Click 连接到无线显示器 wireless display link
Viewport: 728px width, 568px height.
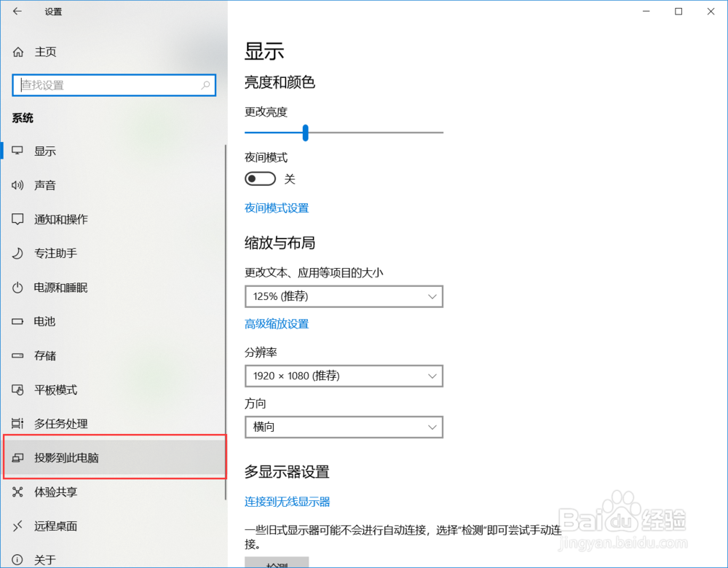pos(287,501)
